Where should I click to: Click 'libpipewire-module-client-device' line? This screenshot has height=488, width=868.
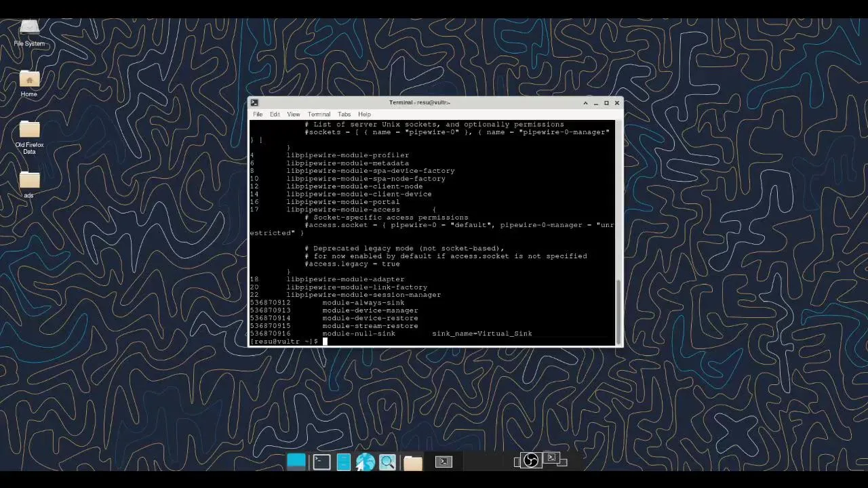point(359,195)
